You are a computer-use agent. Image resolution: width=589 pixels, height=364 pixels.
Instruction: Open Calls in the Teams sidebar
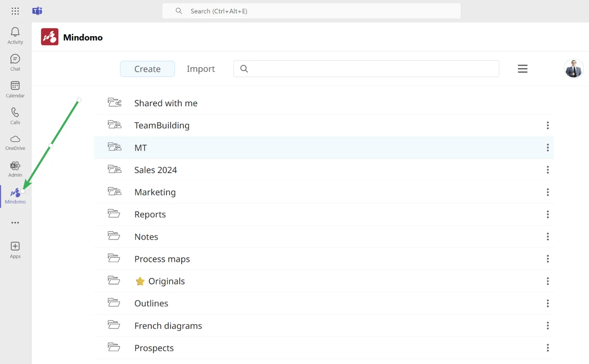15,116
